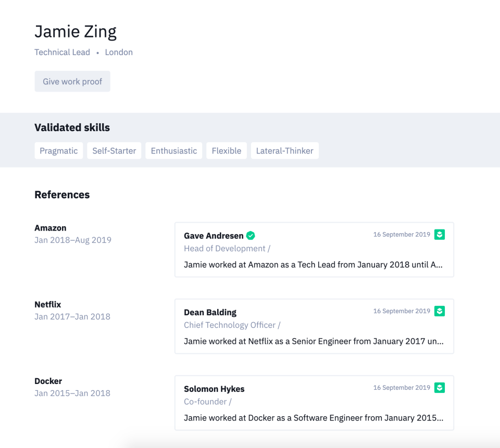Open Dean Balding's reference name
Image resolution: width=500 pixels, height=448 pixels.
210,312
